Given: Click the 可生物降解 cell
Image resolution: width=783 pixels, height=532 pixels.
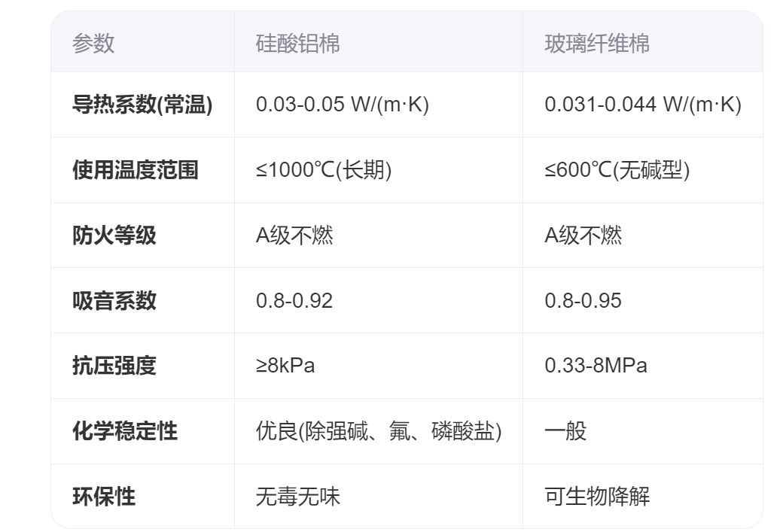Looking at the screenshot, I should point(596,497).
